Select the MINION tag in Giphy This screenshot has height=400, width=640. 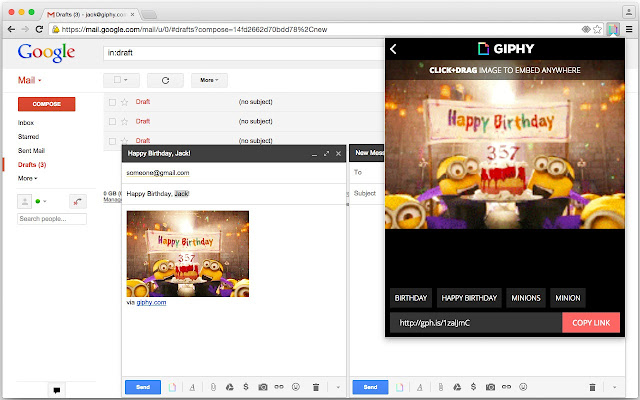pos(568,298)
